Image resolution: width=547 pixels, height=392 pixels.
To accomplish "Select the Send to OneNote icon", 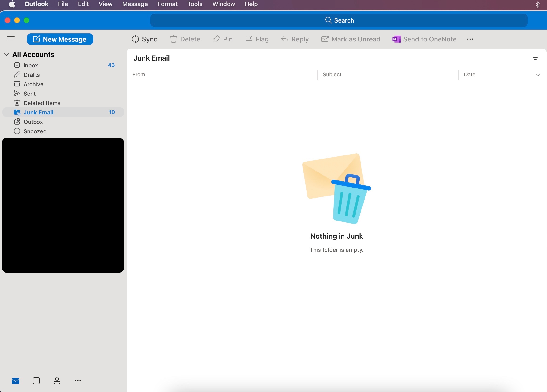I will point(396,39).
